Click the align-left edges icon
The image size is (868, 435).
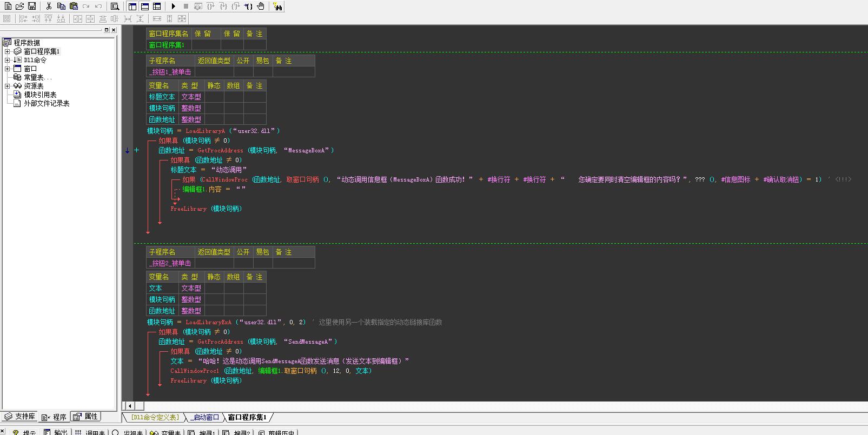(23, 18)
